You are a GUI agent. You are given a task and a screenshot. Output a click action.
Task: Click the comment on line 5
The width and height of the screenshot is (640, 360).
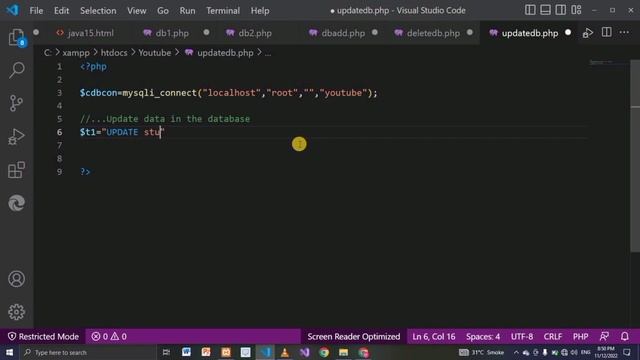click(x=165, y=119)
